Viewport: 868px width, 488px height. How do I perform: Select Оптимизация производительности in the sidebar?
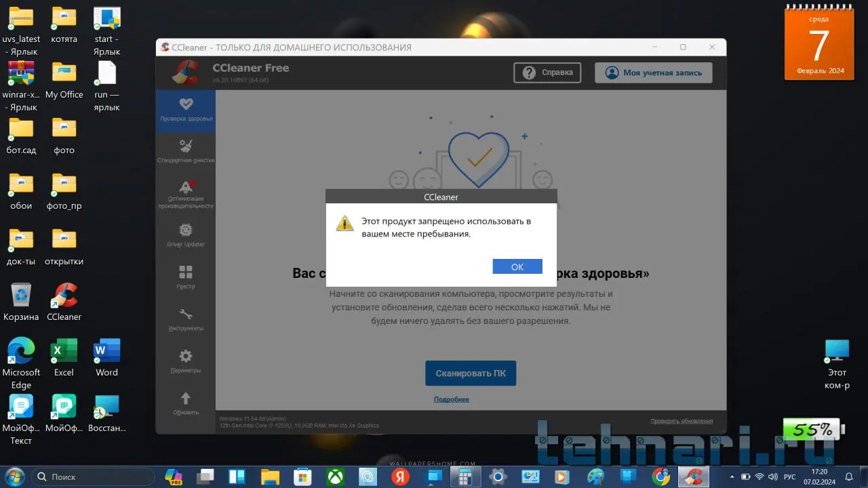tap(186, 195)
